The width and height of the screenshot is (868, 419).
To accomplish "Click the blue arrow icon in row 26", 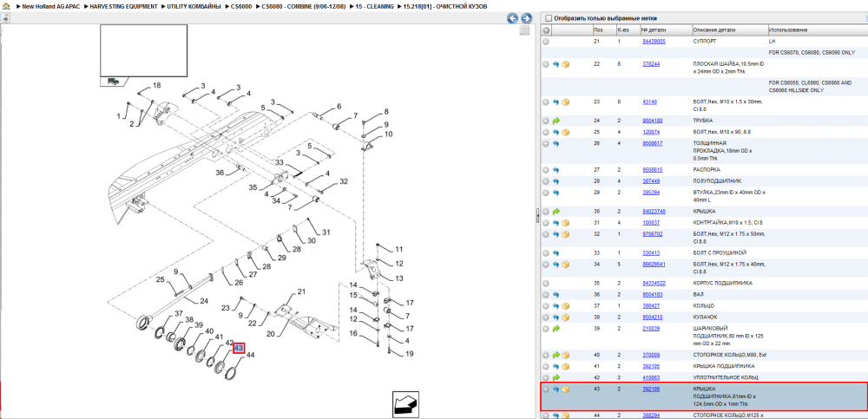I will coord(556,143).
